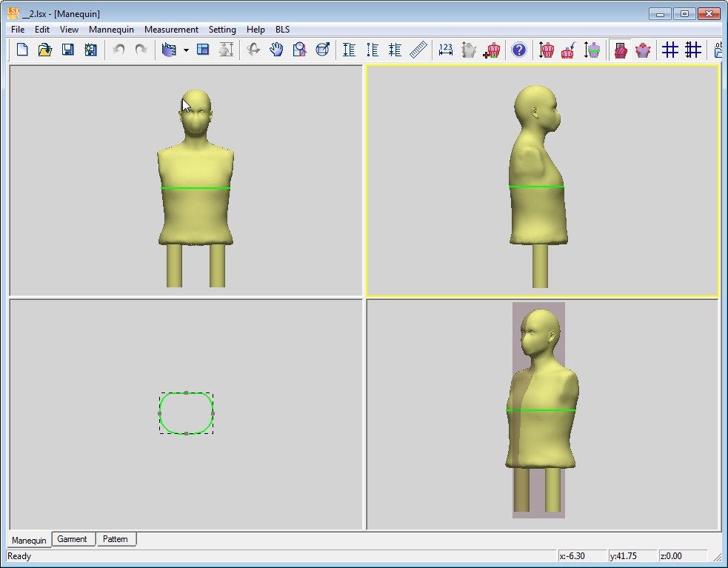The width and height of the screenshot is (728, 568).
Task: Click the zoom magnifier tool icon
Action: pyautogui.click(x=299, y=50)
